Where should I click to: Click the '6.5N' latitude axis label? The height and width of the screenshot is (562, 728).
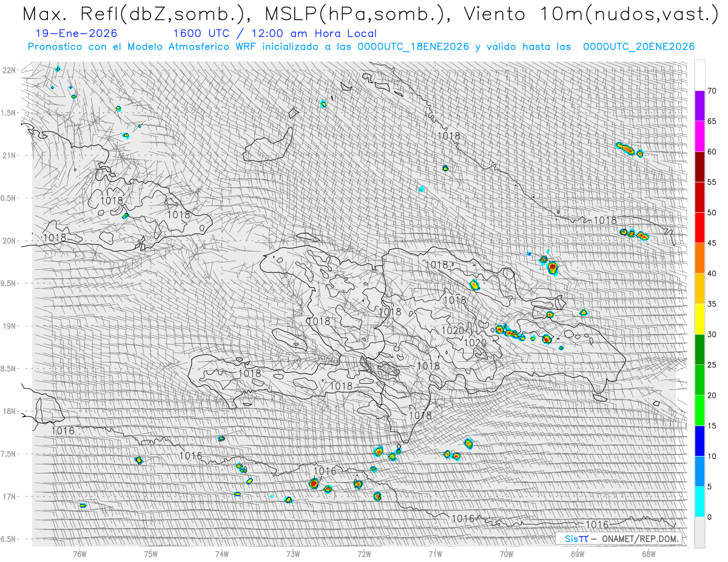click(8, 539)
